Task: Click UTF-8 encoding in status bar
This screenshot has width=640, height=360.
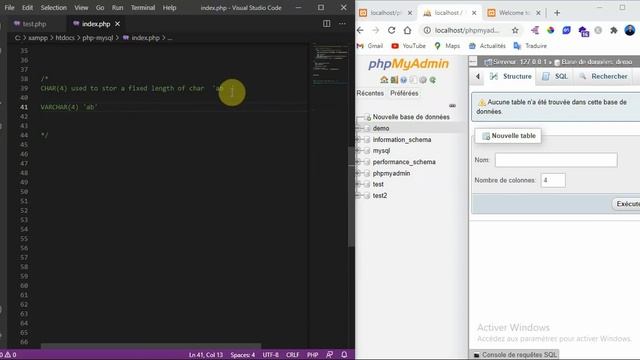Action: click(x=270, y=355)
